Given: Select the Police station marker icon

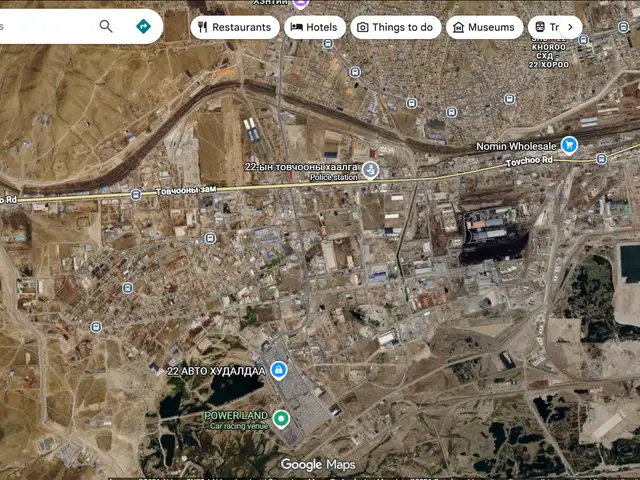Looking at the screenshot, I should pyautogui.click(x=370, y=171).
